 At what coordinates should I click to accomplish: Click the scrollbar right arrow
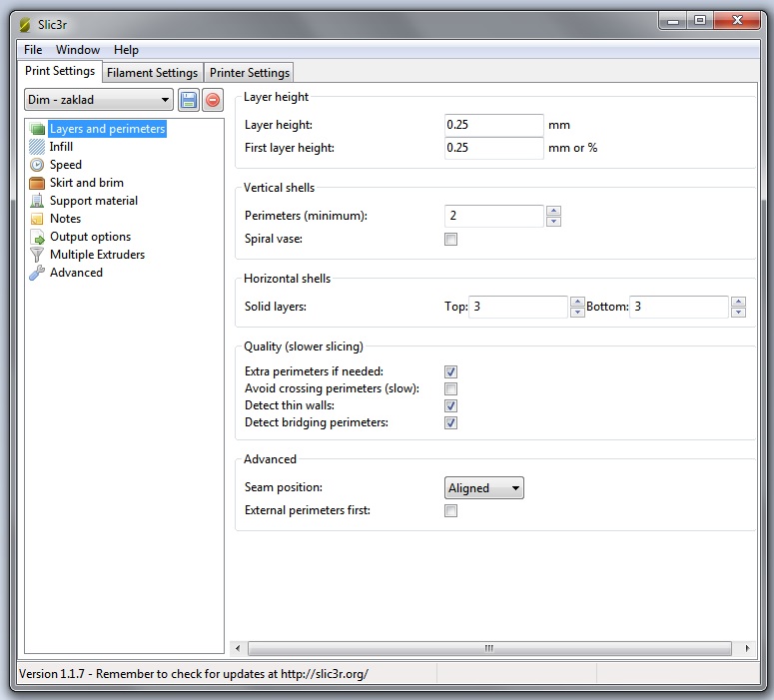(x=747, y=648)
